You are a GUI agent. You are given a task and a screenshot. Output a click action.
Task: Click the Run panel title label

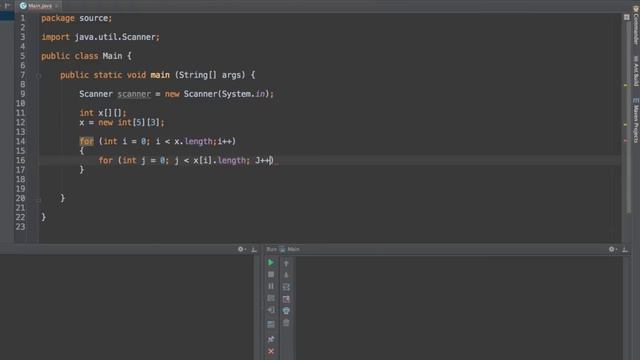(271, 249)
